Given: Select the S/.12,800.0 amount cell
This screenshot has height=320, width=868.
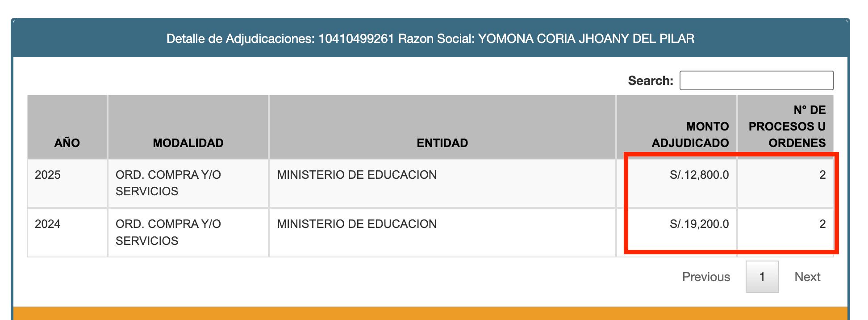Looking at the screenshot, I should [699, 175].
